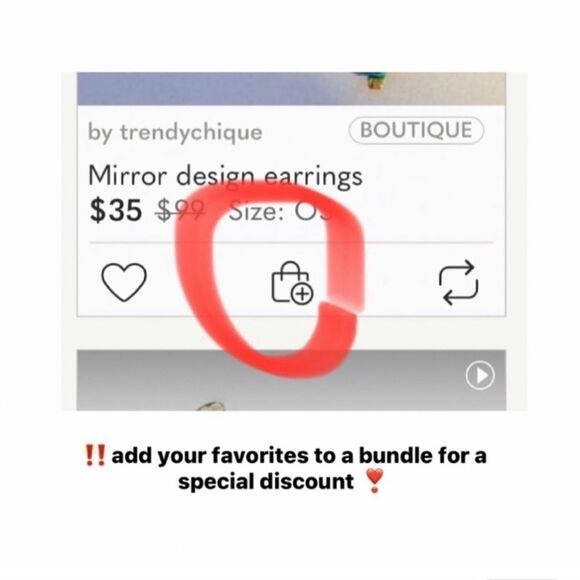Screen dimensions: 580x580
Task: Click the red double exclamation emoji
Action: 95,455
